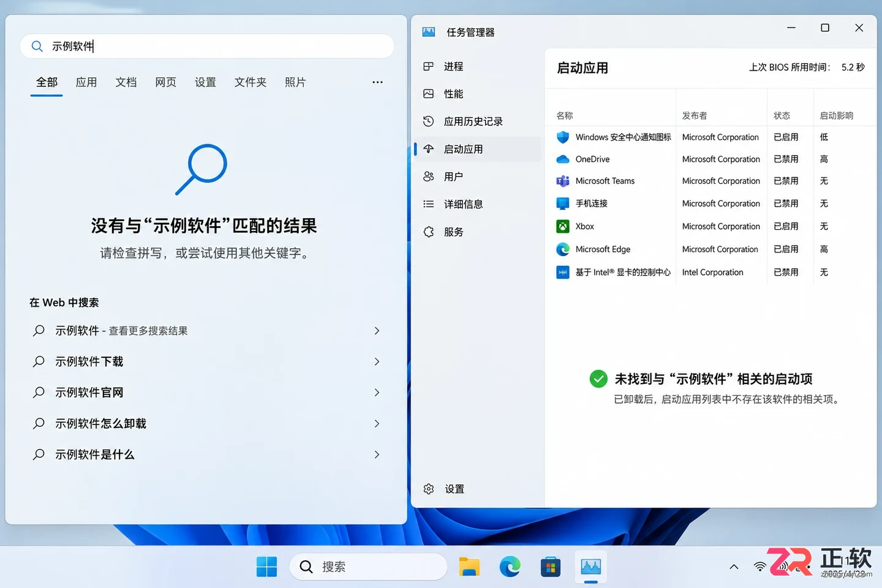Switch search filter to 文件夹 tab
The width and height of the screenshot is (882, 588).
pos(250,82)
